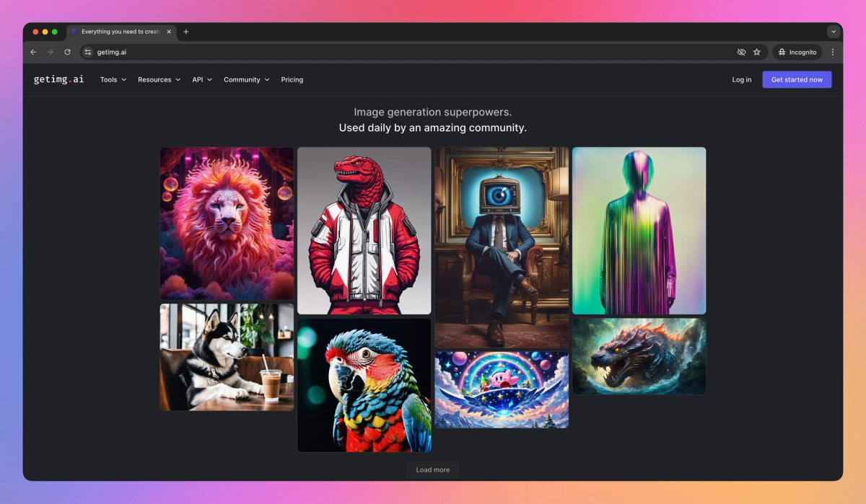
Task: Click the address bar showing getimg.ai
Action: coord(424,52)
